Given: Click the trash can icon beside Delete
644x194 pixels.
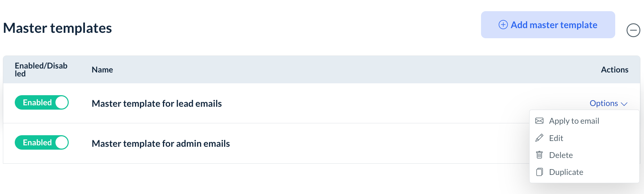Looking at the screenshot, I should coord(539,155).
